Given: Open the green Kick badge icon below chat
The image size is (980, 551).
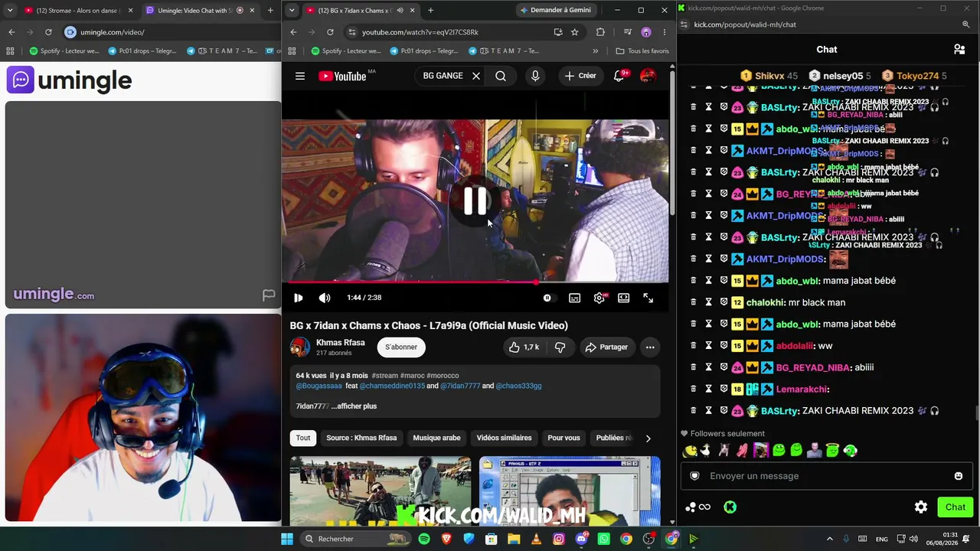Looking at the screenshot, I should click(x=730, y=507).
